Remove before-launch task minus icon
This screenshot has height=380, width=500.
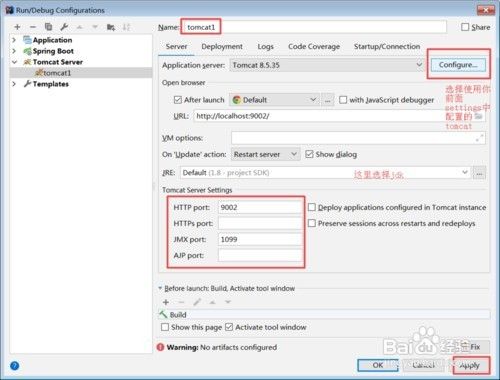point(181,302)
